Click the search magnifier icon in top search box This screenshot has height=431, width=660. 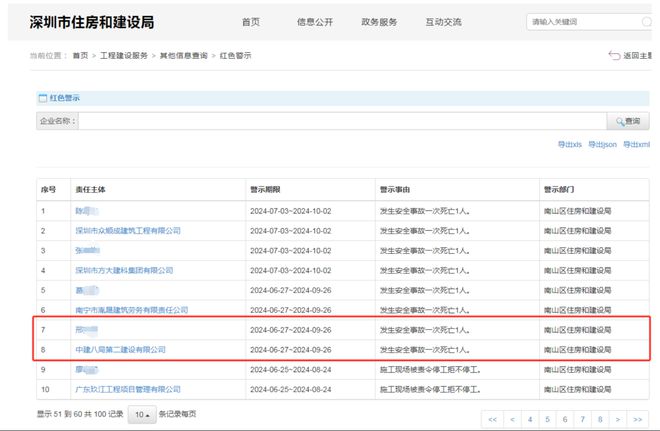[646, 21]
